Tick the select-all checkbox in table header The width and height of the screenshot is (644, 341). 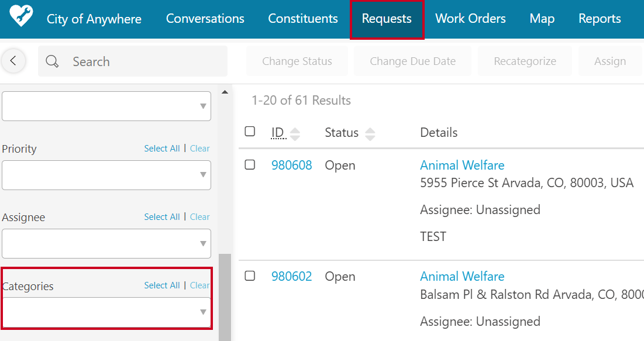pos(250,131)
